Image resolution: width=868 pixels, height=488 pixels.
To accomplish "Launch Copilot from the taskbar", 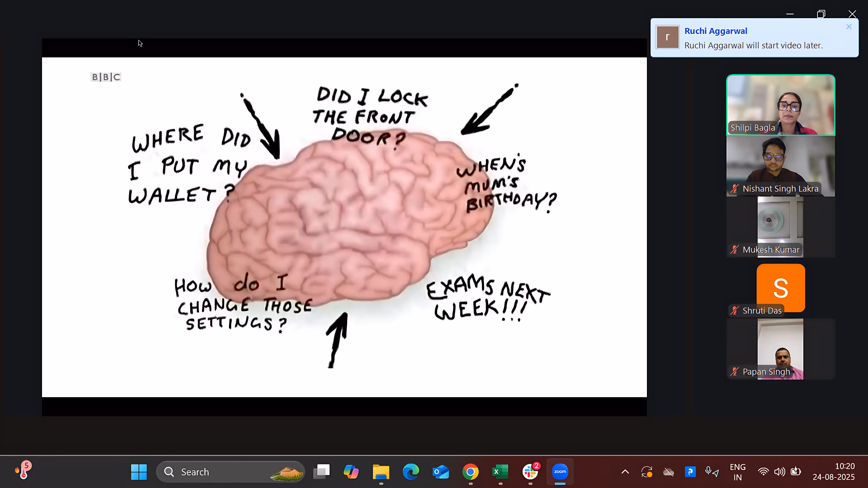I will 351,472.
